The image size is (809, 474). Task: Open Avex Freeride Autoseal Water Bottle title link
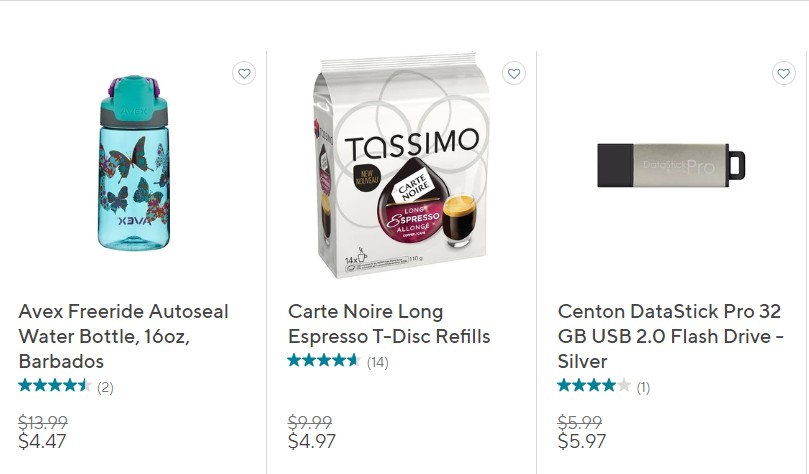pos(123,336)
